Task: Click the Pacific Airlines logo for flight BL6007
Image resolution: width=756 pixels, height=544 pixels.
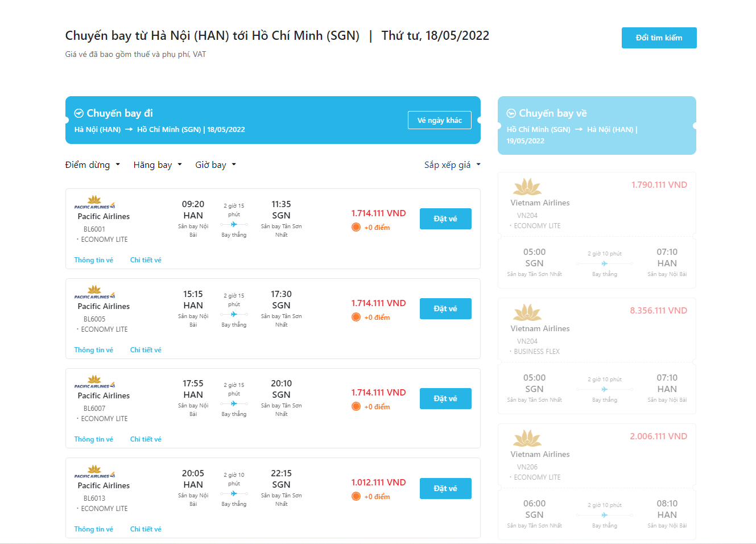Action: 94,382
